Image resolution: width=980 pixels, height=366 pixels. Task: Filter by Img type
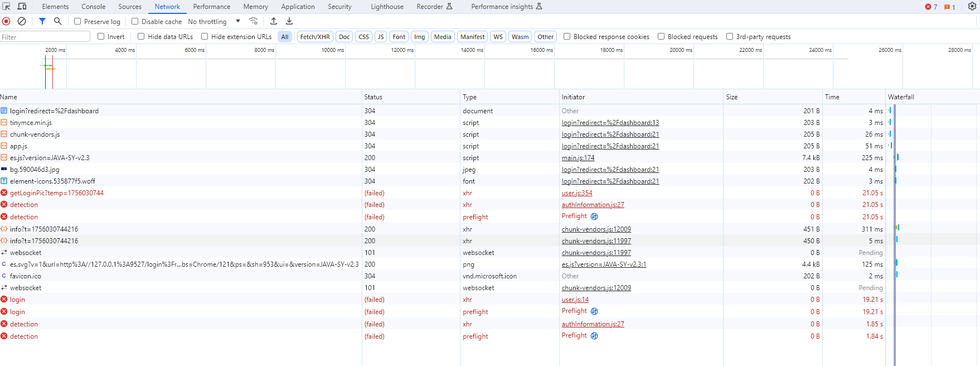click(x=419, y=37)
